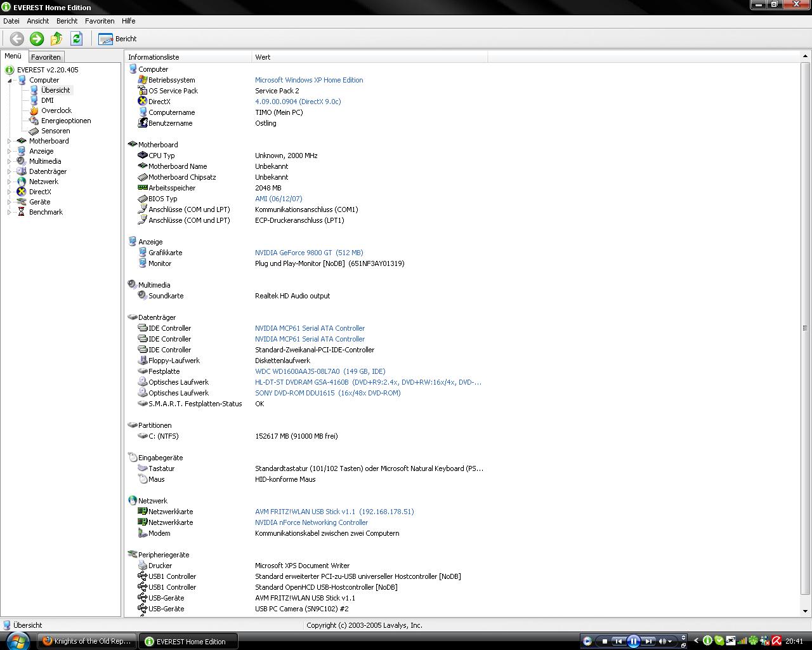Click the Sensoren chip icon in tree
This screenshot has width=812, height=650.
click(34, 131)
